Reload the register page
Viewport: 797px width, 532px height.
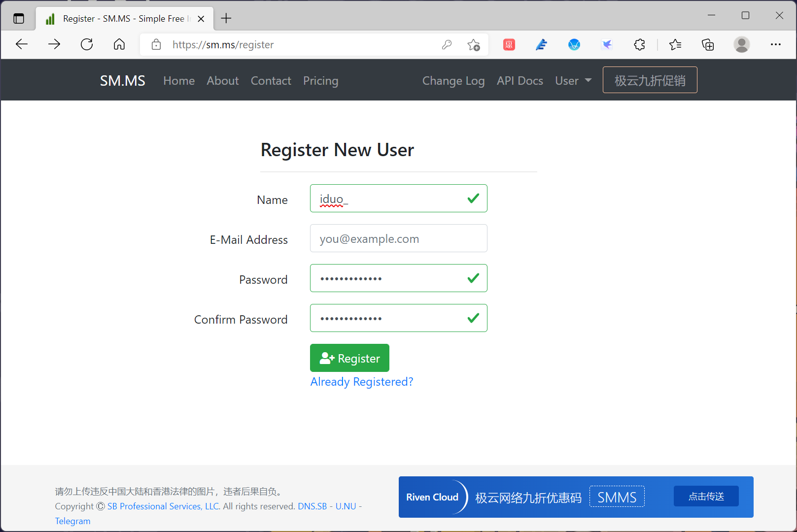click(x=87, y=44)
